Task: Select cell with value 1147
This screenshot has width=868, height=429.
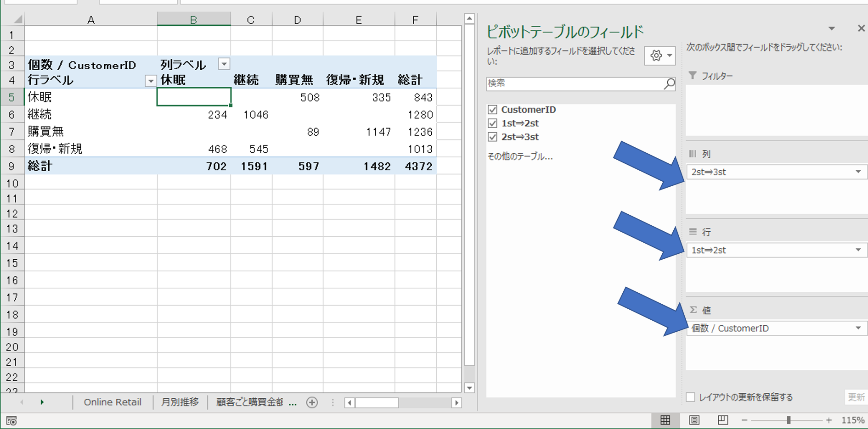Action: coord(359,132)
